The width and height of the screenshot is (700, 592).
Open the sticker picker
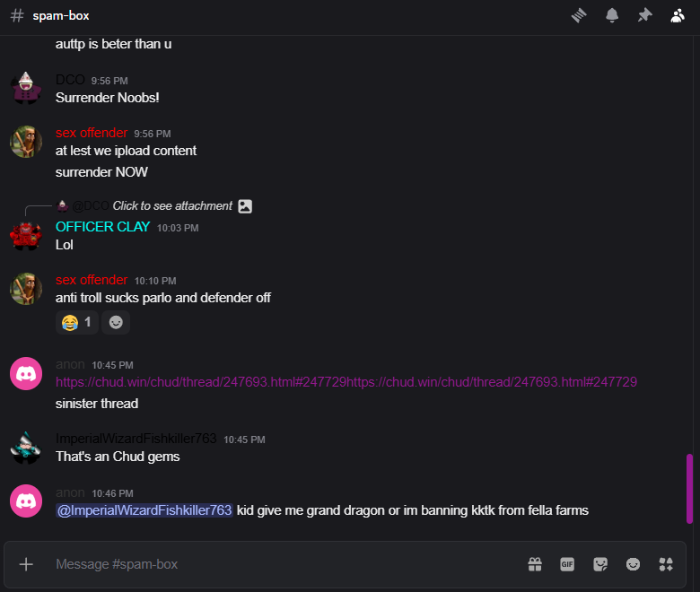600,564
